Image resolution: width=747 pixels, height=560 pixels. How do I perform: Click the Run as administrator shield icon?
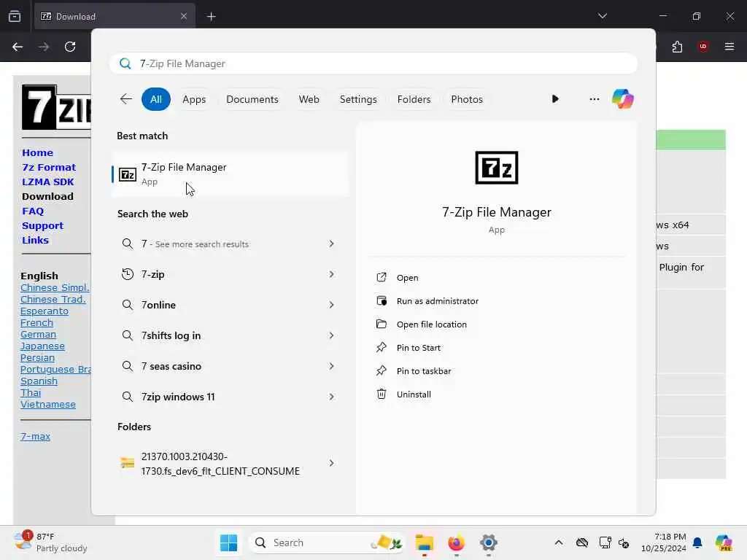[381, 301]
